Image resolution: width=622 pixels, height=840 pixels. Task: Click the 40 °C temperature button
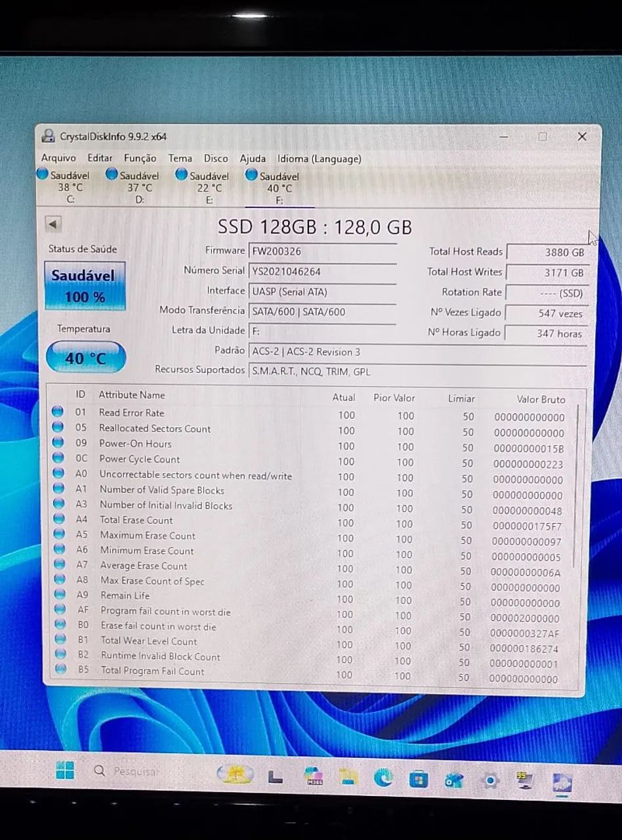[85, 358]
